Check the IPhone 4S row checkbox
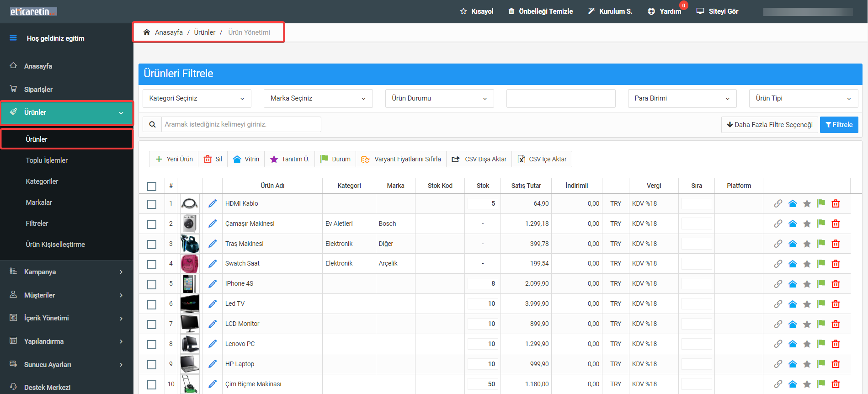 point(152,284)
